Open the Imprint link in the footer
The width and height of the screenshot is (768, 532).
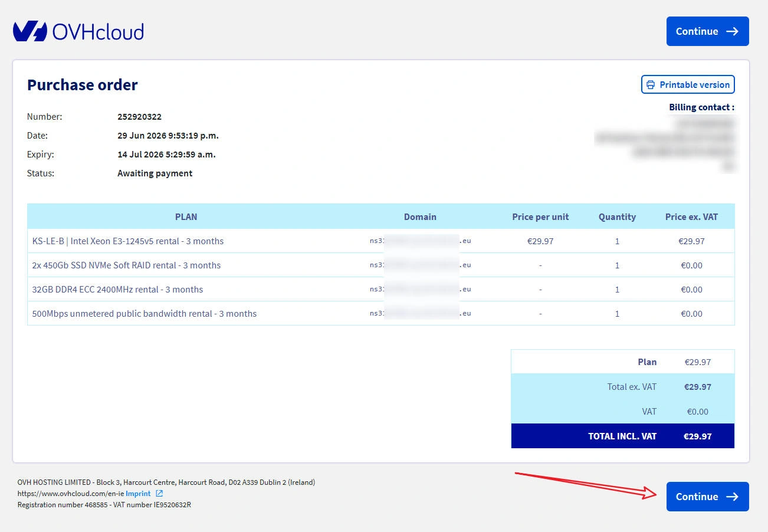pyautogui.click(x=144, y=493)
